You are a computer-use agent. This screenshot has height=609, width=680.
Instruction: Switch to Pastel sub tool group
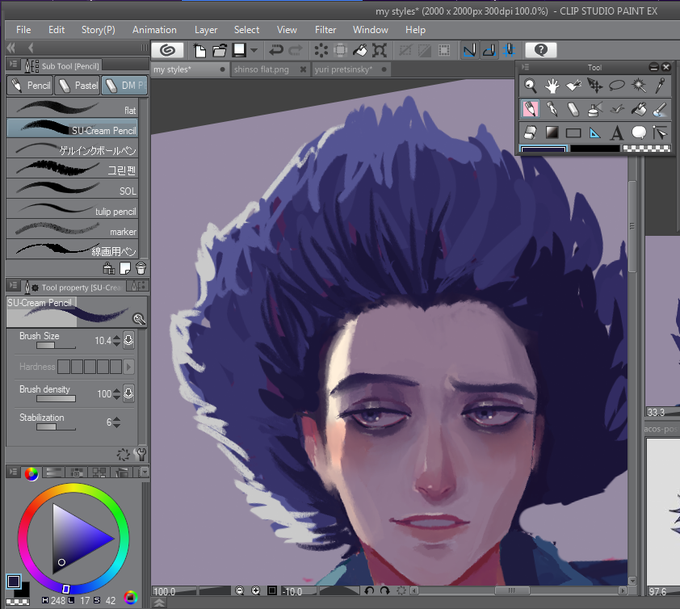(x=78, y=85)
